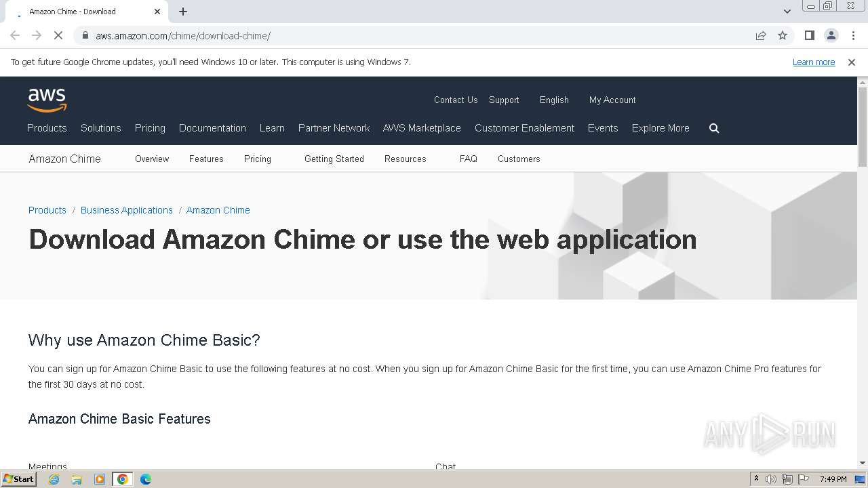Screen dimensions: 868x488
Task: Open the Events menu
Action: point(603,128)
